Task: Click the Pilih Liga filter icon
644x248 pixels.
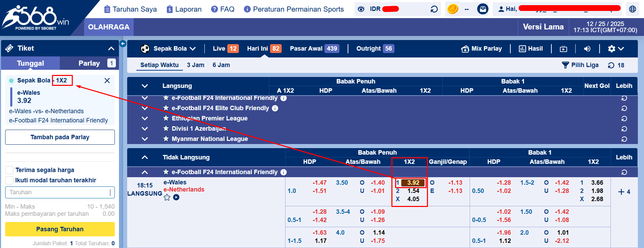Action: (565, 65)
